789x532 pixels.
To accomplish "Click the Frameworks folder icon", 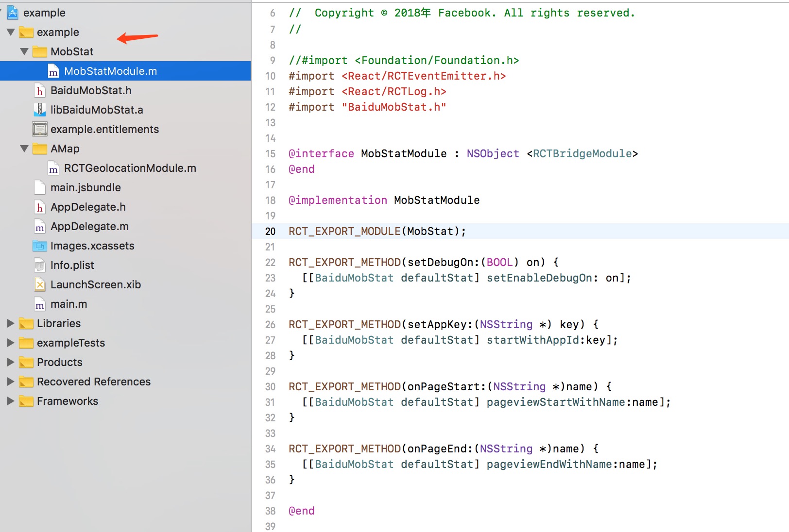I will (x=26, y=401).
